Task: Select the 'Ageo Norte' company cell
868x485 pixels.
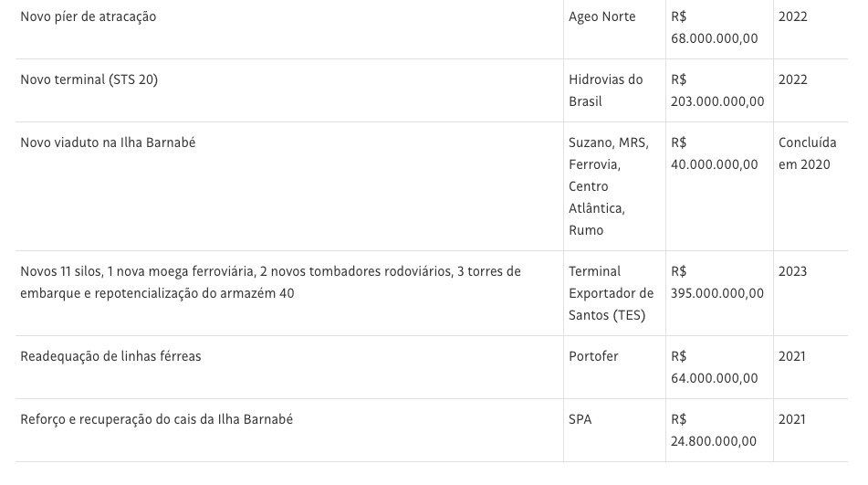Action: (601, 16)
